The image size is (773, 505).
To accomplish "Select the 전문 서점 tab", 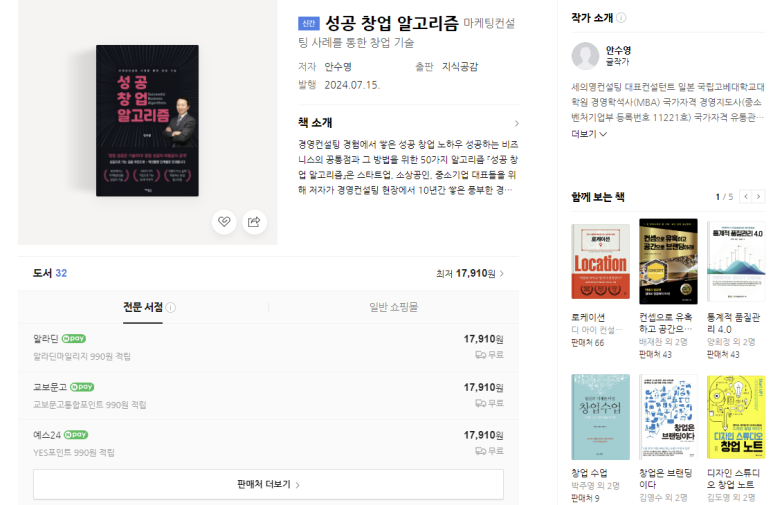I will pos(143,307).
